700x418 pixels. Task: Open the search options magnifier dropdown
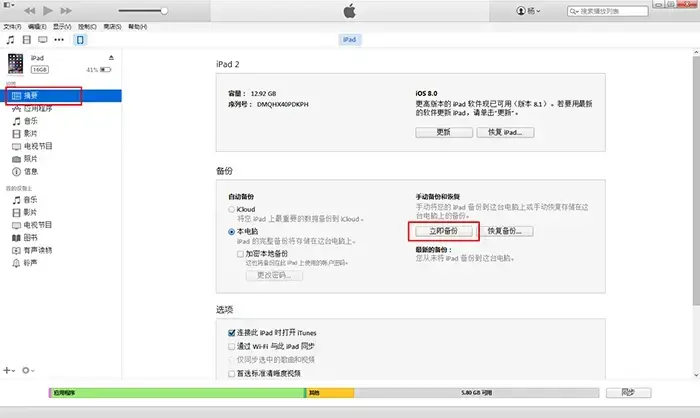click(574, 11)
